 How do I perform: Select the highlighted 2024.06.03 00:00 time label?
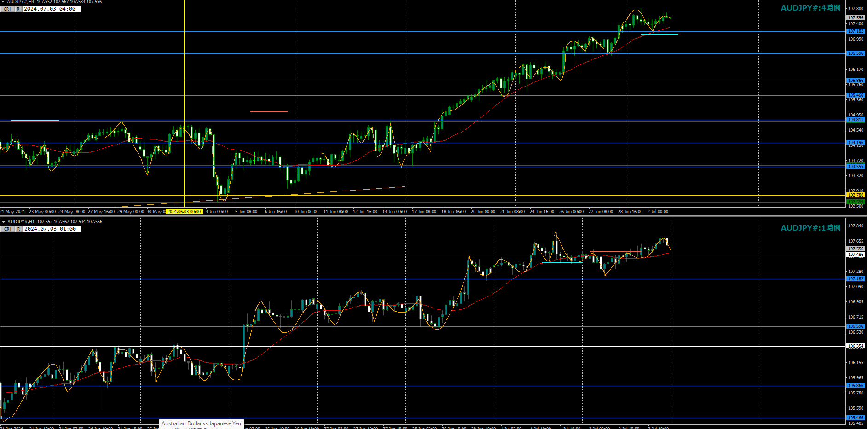184,212
